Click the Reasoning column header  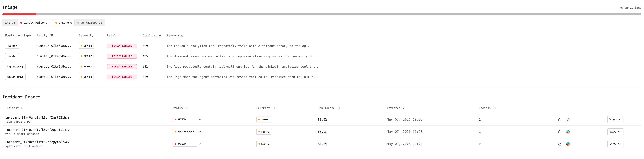[x=175, y=36]
